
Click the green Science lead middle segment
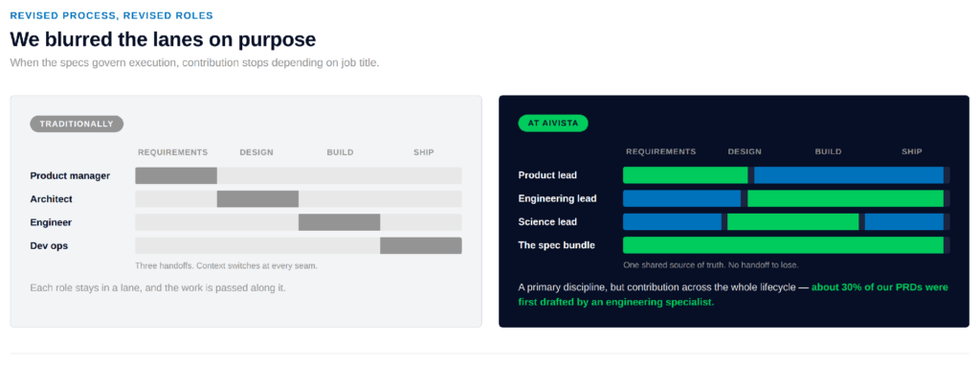click(x=793, y=222)
